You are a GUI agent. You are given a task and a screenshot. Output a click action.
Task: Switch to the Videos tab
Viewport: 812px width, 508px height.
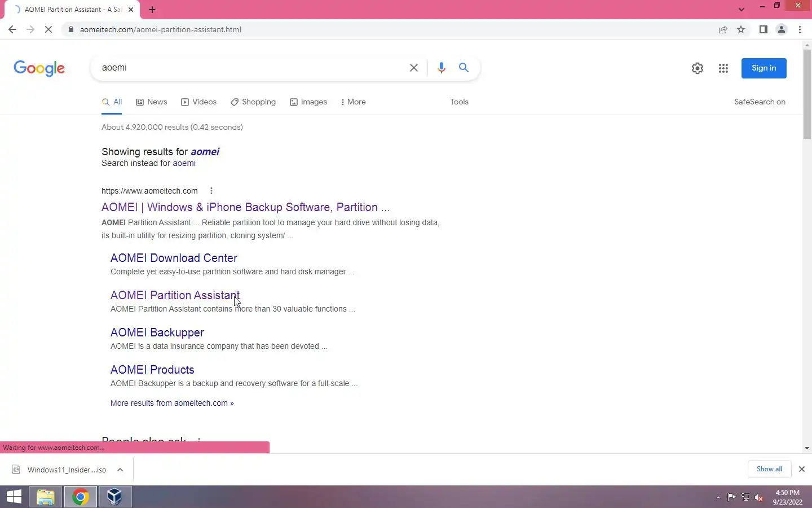click(198, 102)
